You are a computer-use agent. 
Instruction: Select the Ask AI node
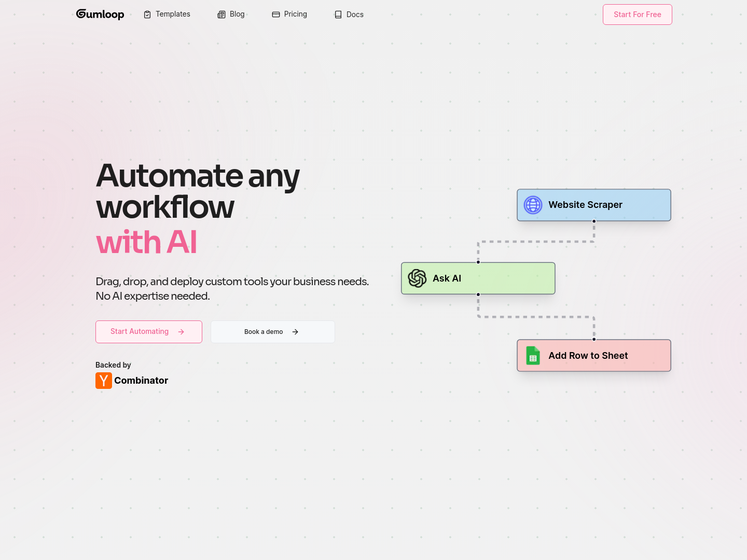tap(477, 278)
